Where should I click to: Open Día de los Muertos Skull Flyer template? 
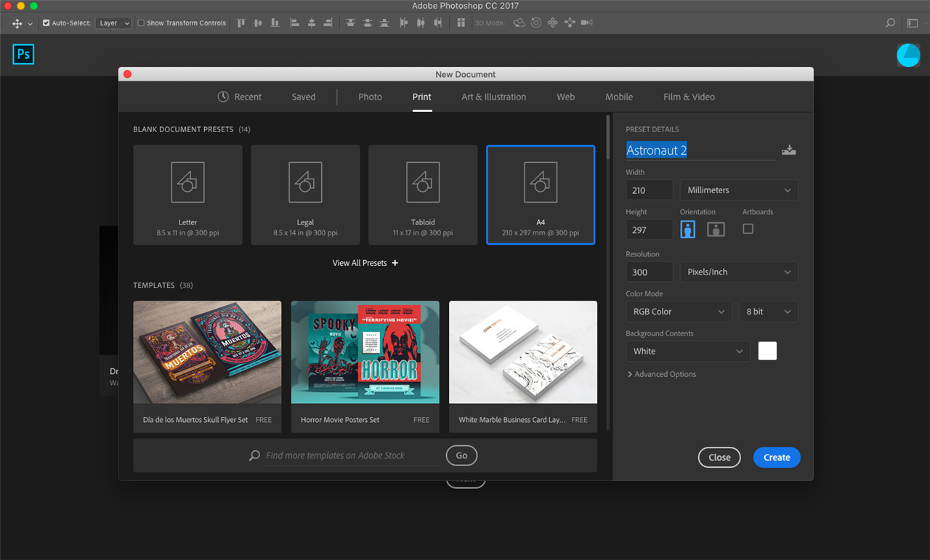[x=207, y=367]
